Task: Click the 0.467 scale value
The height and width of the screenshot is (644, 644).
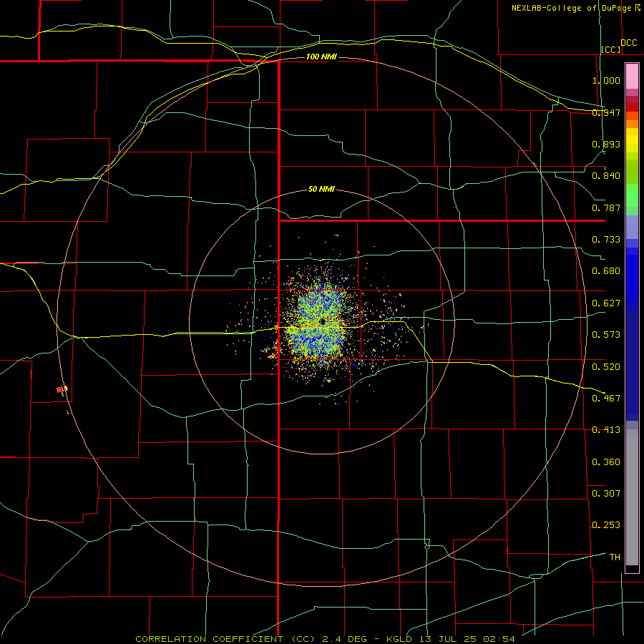Action: [606, 399]
